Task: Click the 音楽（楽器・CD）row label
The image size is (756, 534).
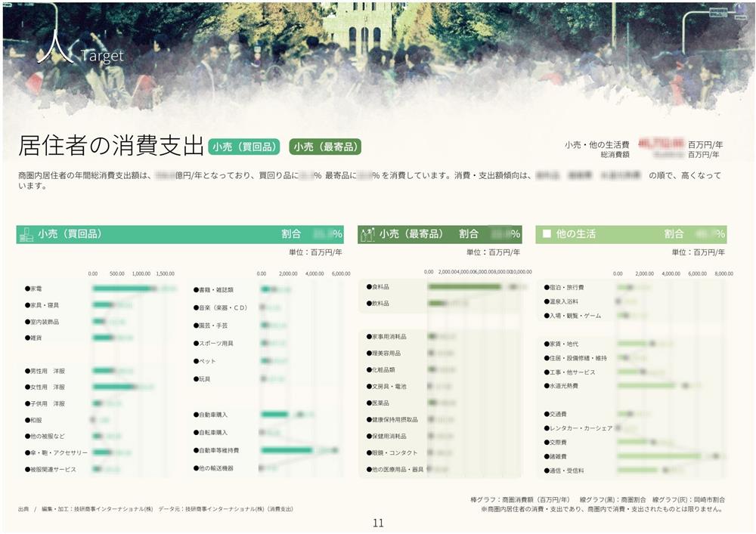Action: [220, 307]
